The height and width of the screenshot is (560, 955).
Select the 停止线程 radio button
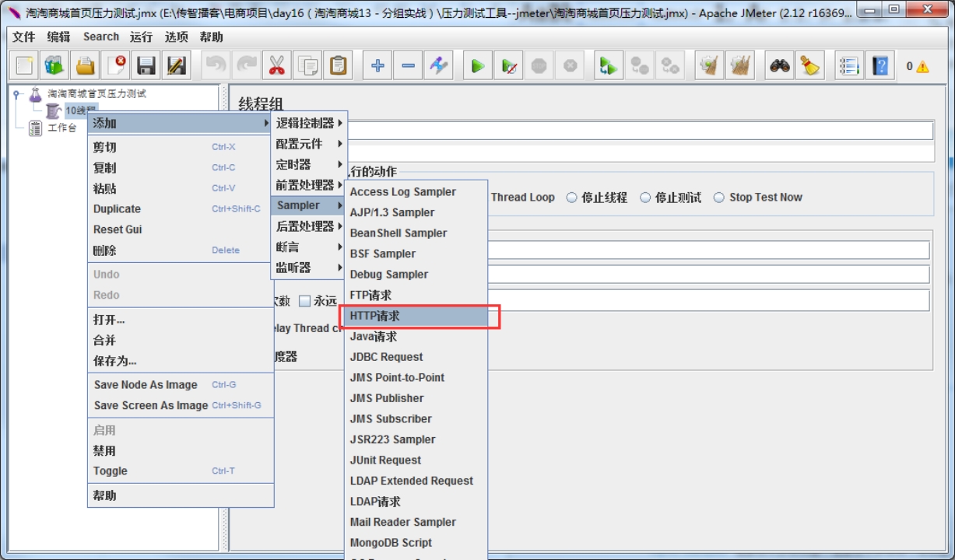pyautogui.click(x=572, y=198)
